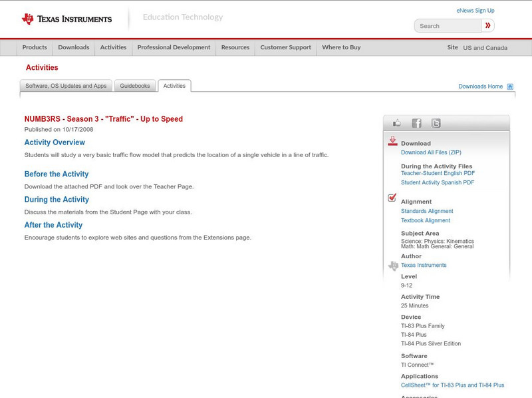The width and height of the screenshot is (532, 398).
Task: Click the thumbs-up like icon
Action: [x=397, y=123]
